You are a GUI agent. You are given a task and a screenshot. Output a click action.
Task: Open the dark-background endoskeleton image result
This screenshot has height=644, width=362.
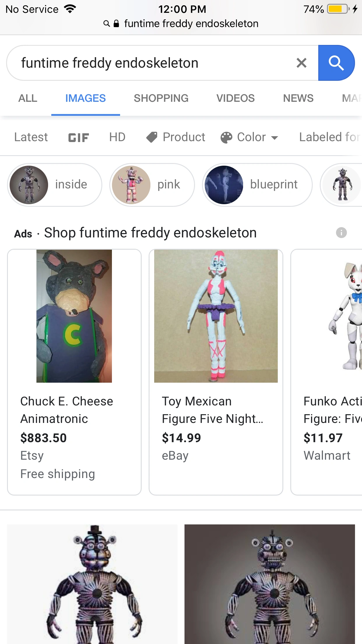pyautogui.click(x=270, y=584)
